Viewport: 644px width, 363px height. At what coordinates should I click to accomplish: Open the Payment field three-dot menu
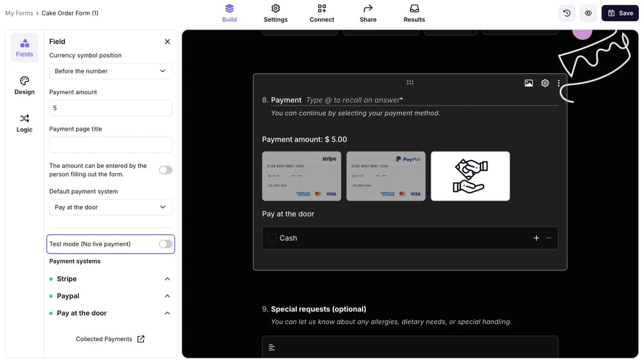coord(558,83)
